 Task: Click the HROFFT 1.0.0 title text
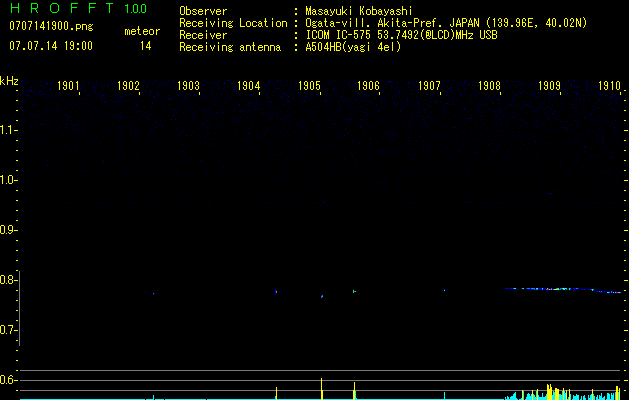(78, 8)
